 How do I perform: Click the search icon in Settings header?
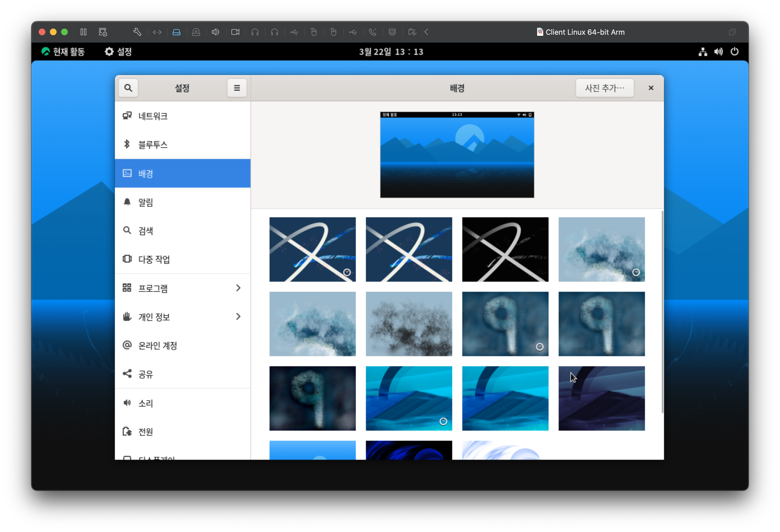(128, 88)
